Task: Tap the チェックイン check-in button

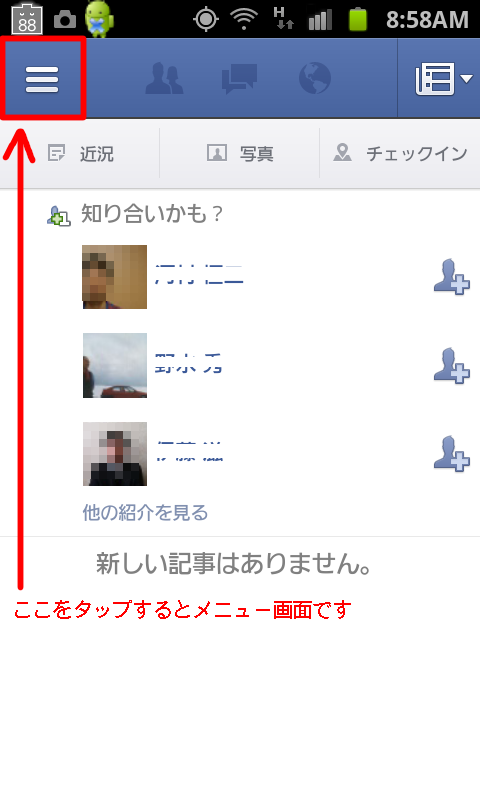Action: [400, 153]
